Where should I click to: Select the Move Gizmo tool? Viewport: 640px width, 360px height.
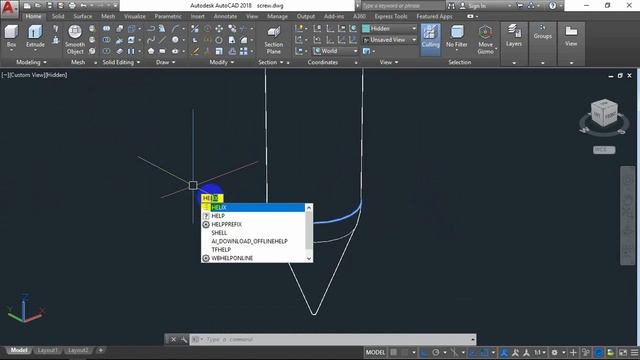(485, 40)
